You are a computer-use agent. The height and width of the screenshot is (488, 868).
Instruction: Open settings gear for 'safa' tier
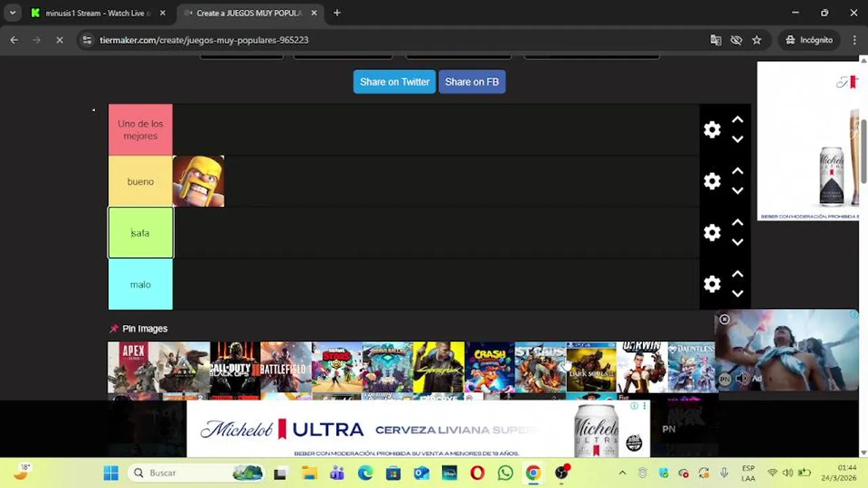point(712,232)
